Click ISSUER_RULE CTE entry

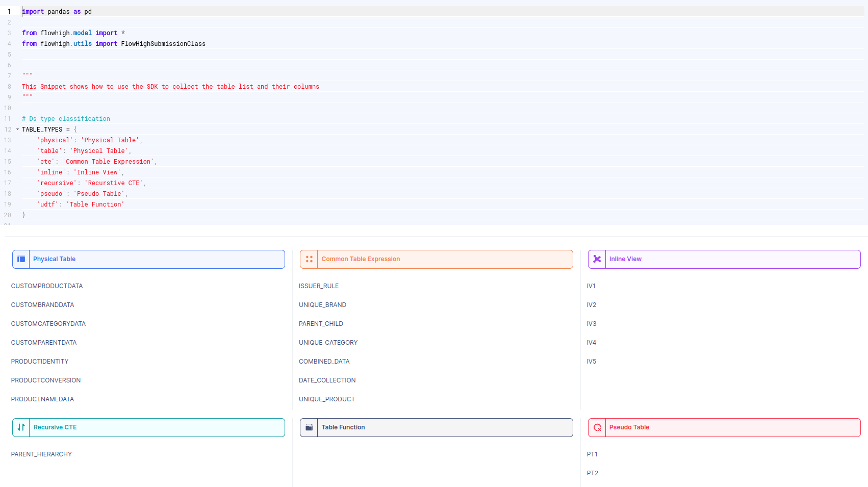pyautogui.click(x=319, y=286)
